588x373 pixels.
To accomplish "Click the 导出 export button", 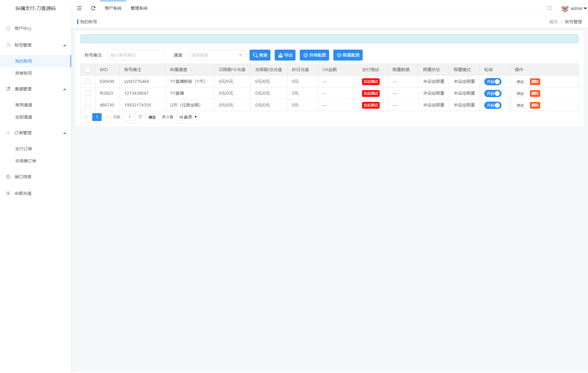I will point(285,55).
